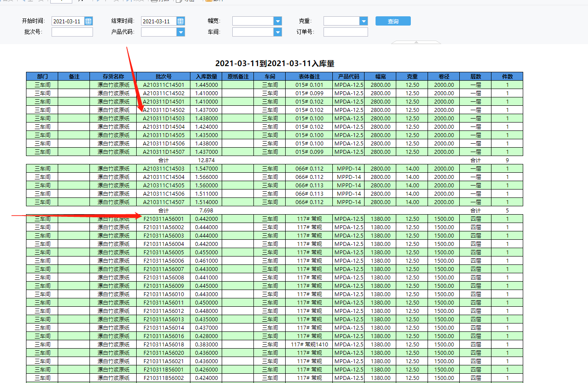588x383 pixels.
Task: Click quantity value 1.547000
Action: (x=206, y=168)
